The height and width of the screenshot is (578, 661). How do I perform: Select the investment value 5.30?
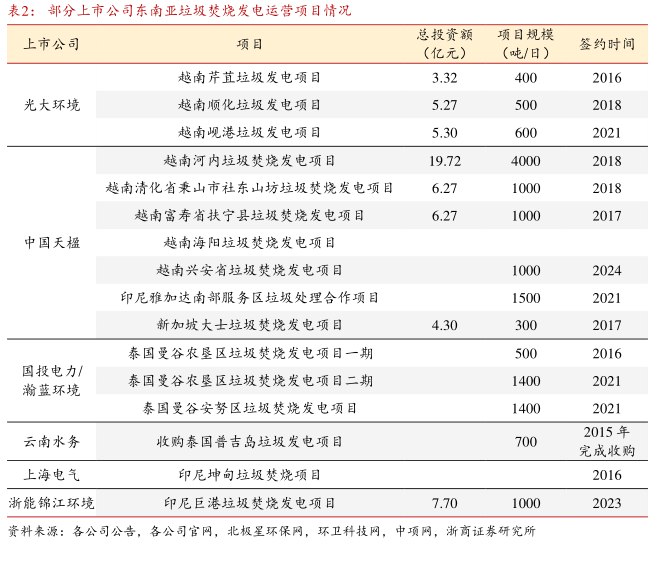coord(445,133)
